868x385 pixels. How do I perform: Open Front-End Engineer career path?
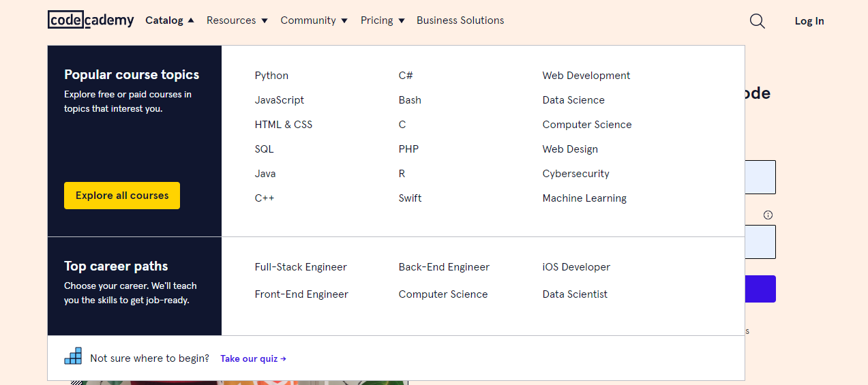click(x=301, y=294)
